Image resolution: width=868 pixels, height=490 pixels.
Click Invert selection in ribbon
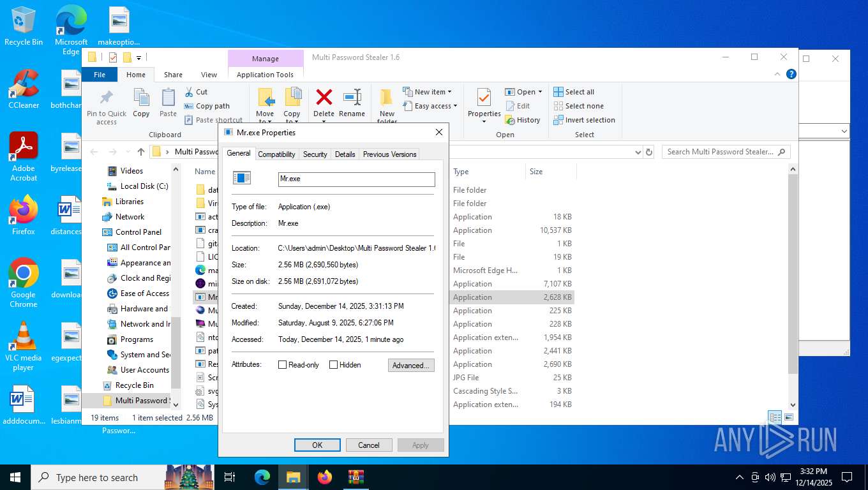click(x=584, y=120)
